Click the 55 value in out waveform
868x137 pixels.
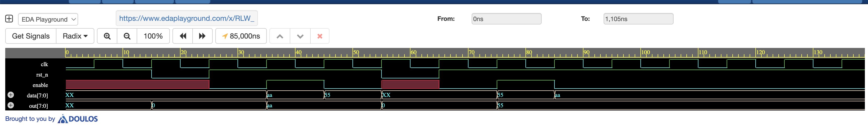coord(500,105)
